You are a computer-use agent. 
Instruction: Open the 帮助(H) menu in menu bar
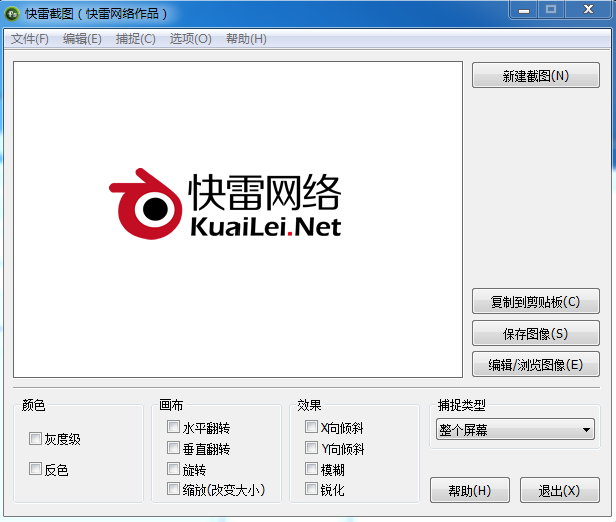coord(246,39)
